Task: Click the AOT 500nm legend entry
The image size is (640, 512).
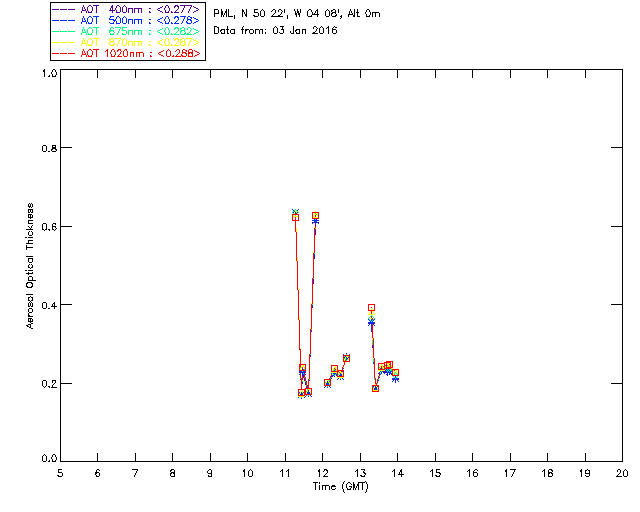Action: (127, 20)
